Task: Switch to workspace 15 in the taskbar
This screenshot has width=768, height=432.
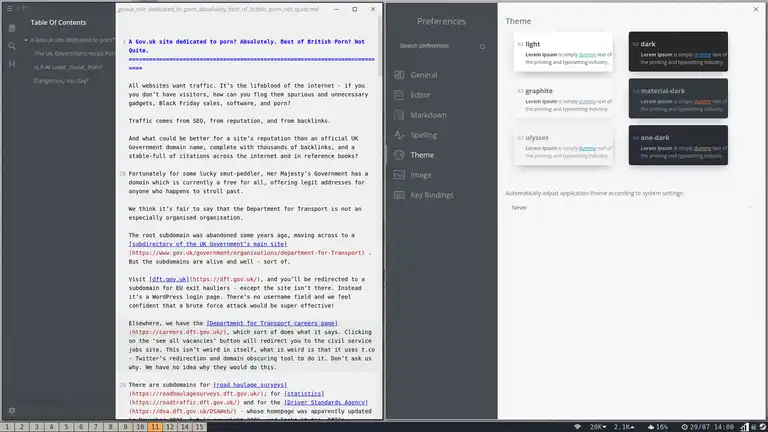Action: click(199, 427)
